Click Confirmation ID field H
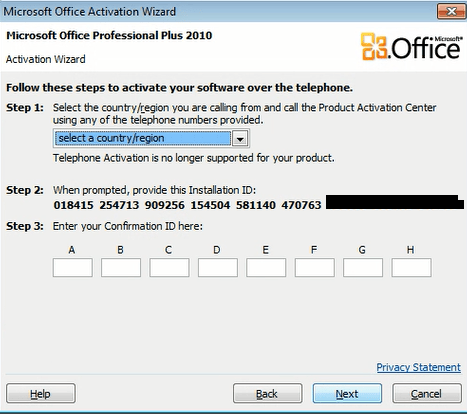The height and width of the screenshot is (414, 467). (411, 267)
